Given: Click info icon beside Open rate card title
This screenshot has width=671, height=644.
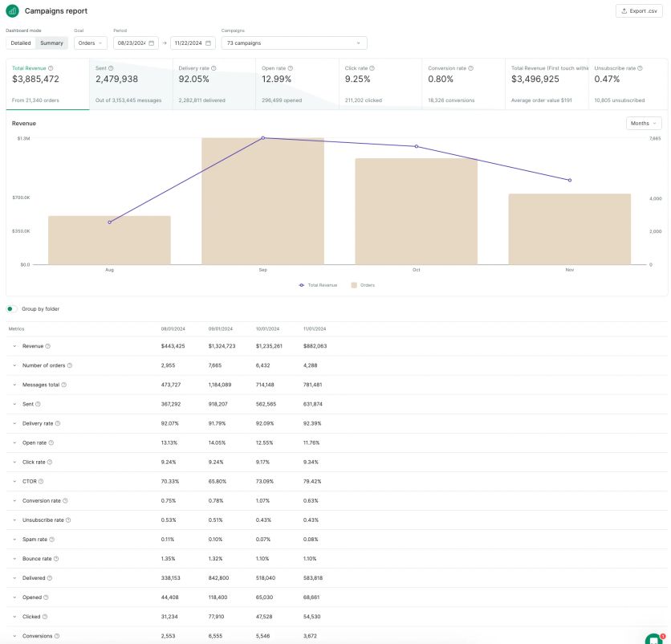Looking at the screenshot, I should coord(290,68).
